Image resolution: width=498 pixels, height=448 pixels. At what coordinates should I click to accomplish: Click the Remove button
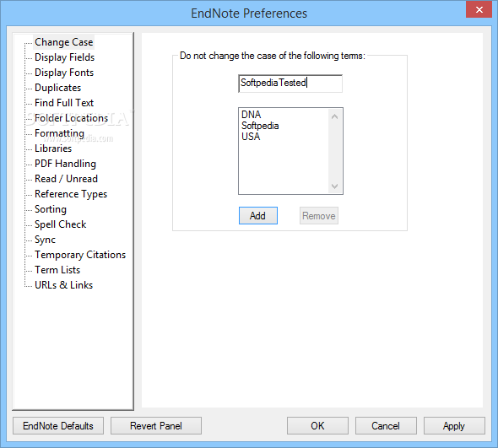(x=319, y=216)
